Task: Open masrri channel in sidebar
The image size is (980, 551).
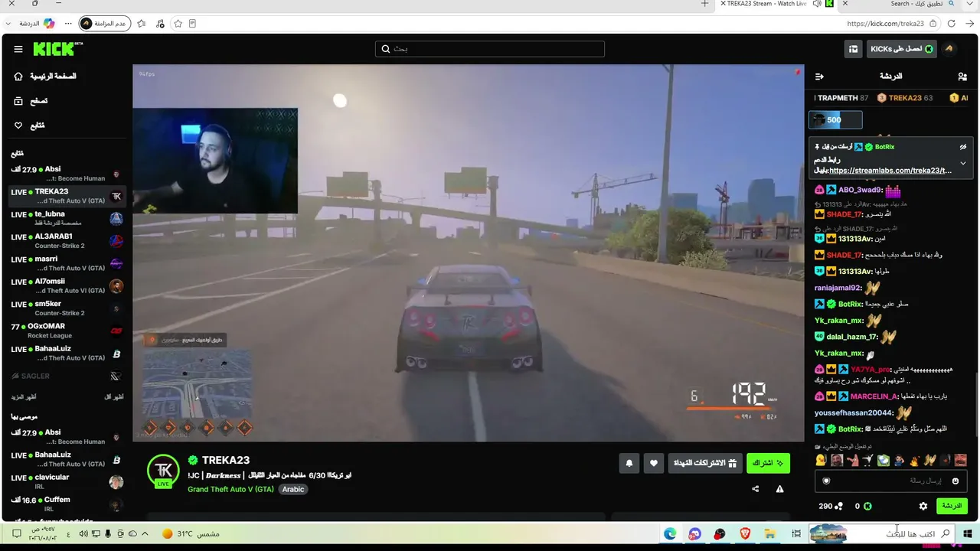Action: coord(66,263)
